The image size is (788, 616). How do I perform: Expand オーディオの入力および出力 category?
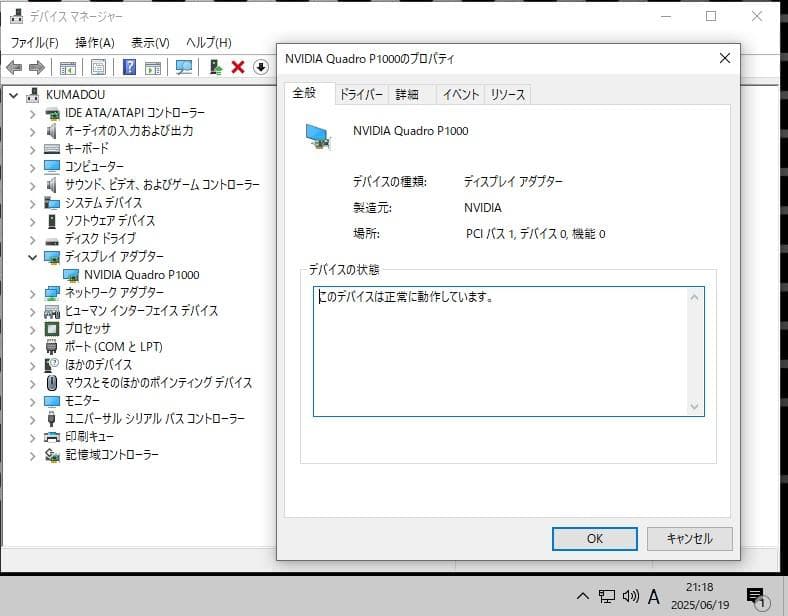[33, 132]
